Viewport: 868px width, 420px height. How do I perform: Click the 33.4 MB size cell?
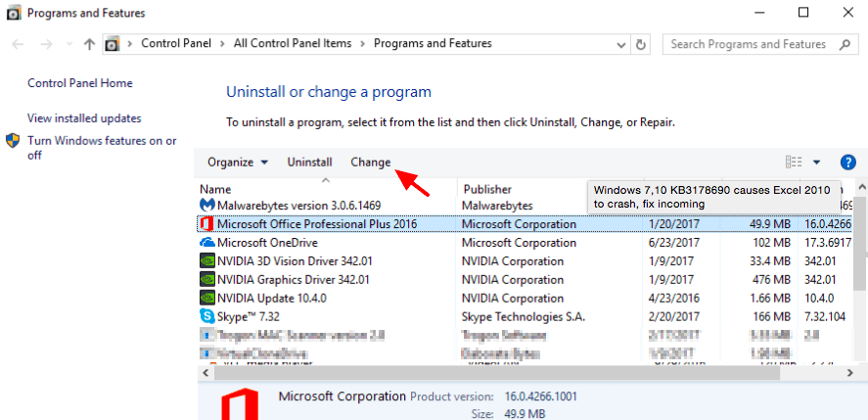pyautogui.click(x=768, y=261)
